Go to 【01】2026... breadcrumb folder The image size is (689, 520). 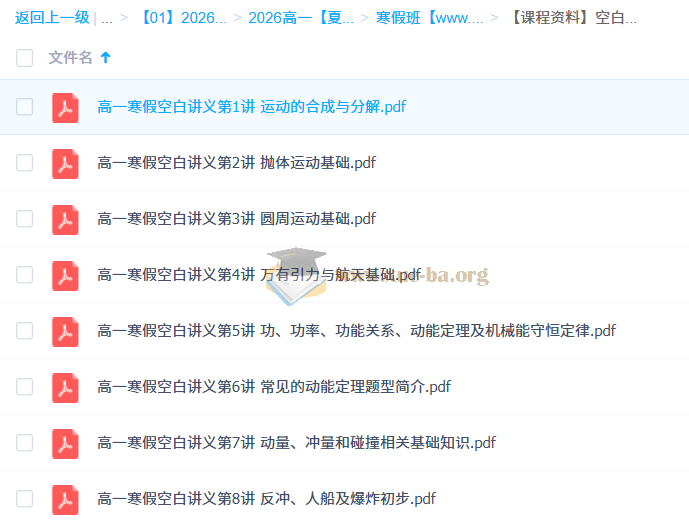click(x=183, y=18)
